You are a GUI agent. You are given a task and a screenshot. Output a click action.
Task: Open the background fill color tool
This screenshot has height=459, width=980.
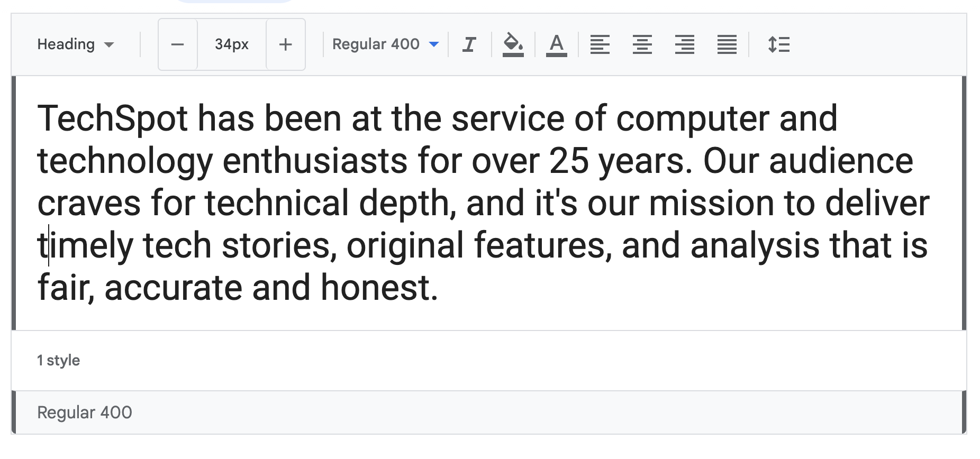pyautogui.click(x=513, y=44)
